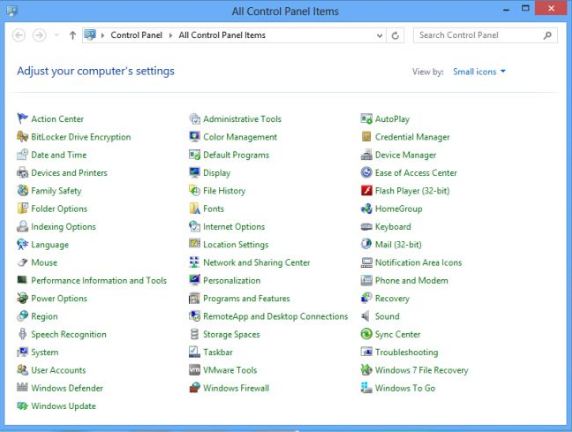
Task: Open the Device Manager link
Action: tap(406, 155)
